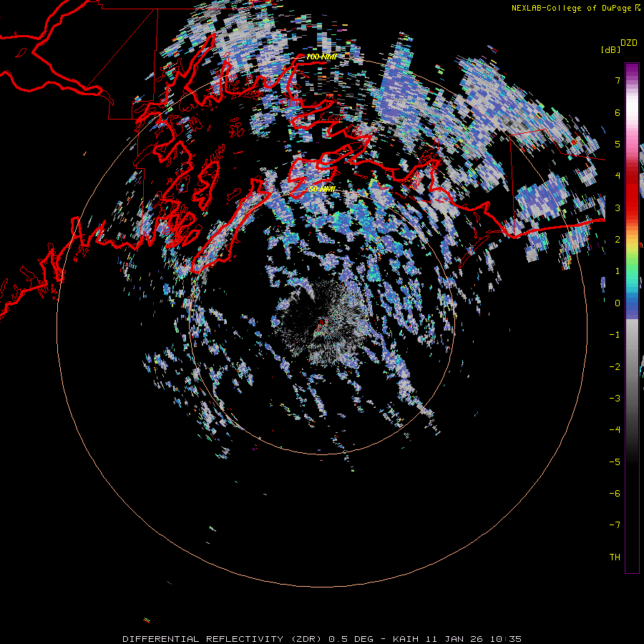This screenshot has height=644, width=644.
Task: Click the Differential Reflectivity caption text
Action: coord(322,639)
